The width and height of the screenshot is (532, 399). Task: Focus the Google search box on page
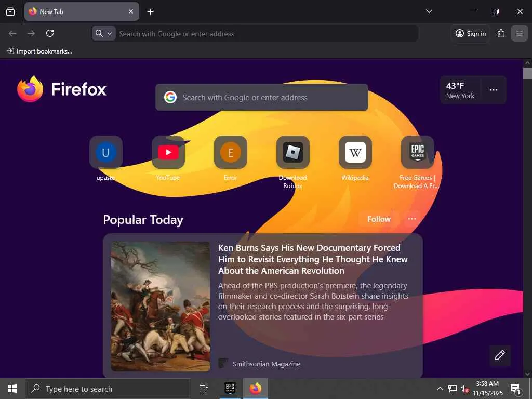pyautogui.click(x=262, y=97)
